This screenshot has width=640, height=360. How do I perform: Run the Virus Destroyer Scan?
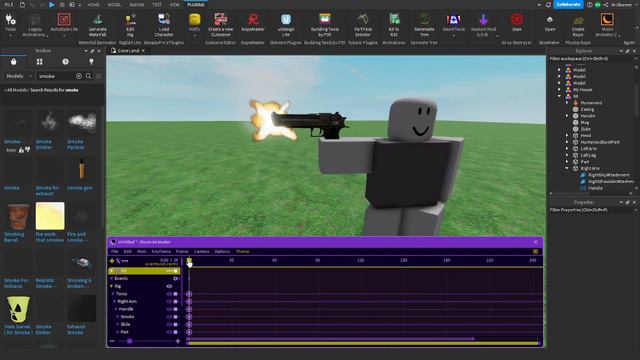pos(517,23)
